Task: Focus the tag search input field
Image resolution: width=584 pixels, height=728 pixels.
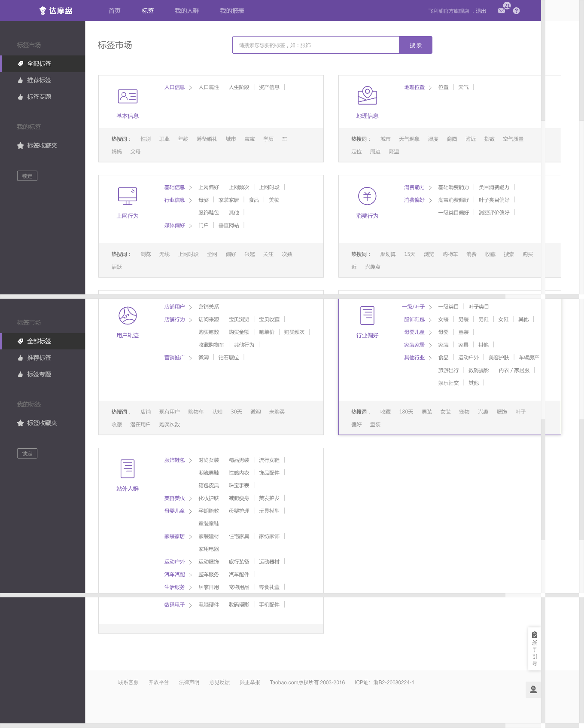Action: tap(316, 45)
